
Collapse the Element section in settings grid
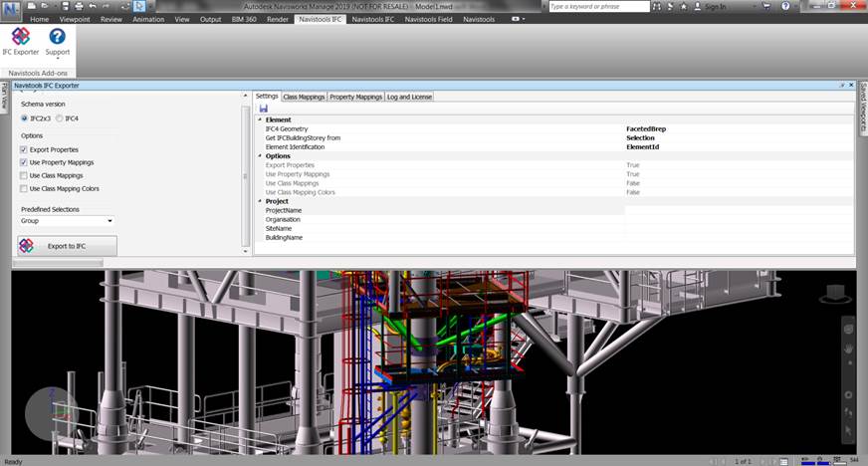point(260,119)
